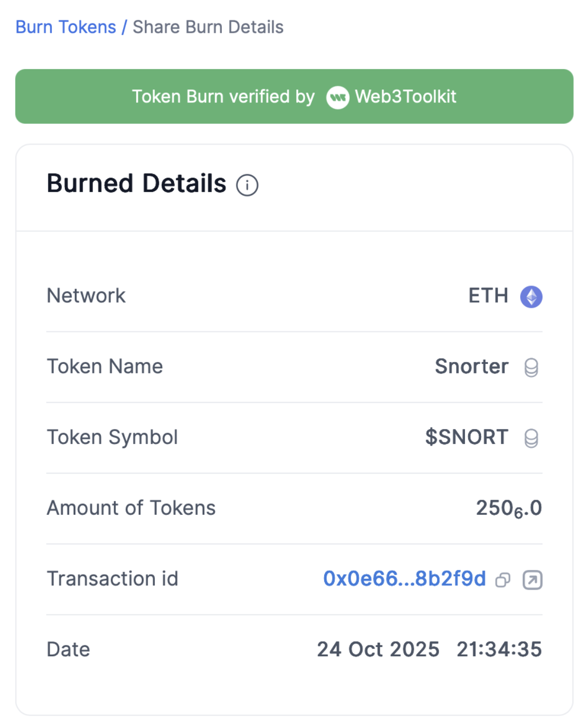
Task: Click the $SNORT token symbol value
Action: coord(466,437)
